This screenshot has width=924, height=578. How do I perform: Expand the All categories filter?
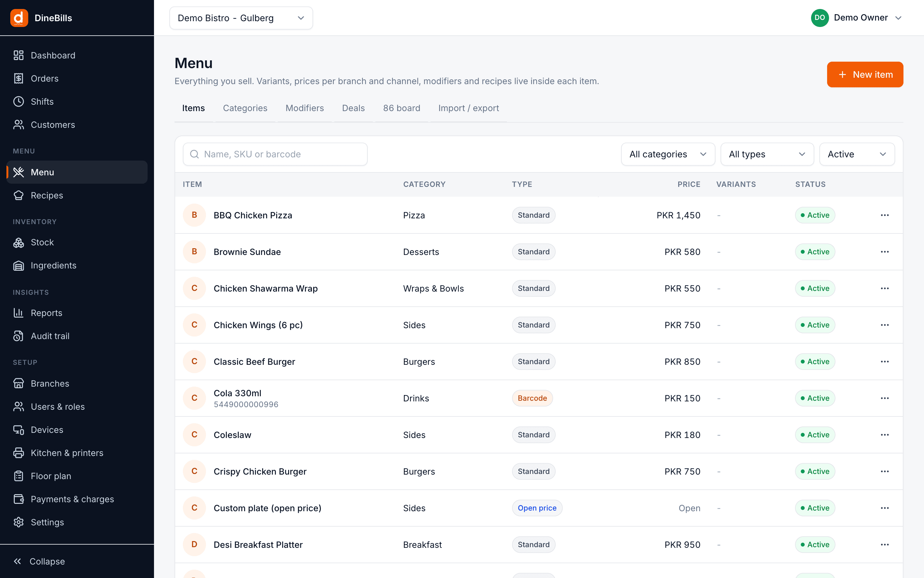click(x=668, y=154)
